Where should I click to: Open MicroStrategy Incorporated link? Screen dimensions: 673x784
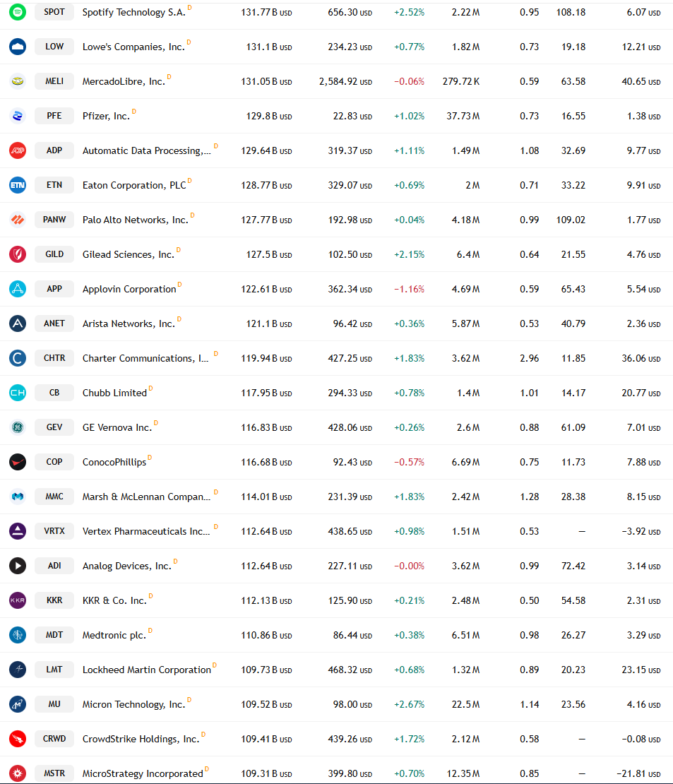(x=143, y=773)
